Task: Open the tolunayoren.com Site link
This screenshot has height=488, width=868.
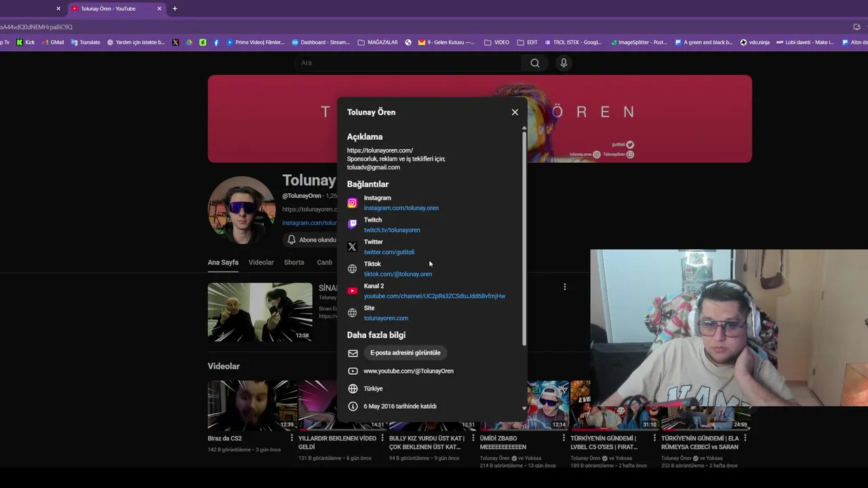Action: [385, 318]
